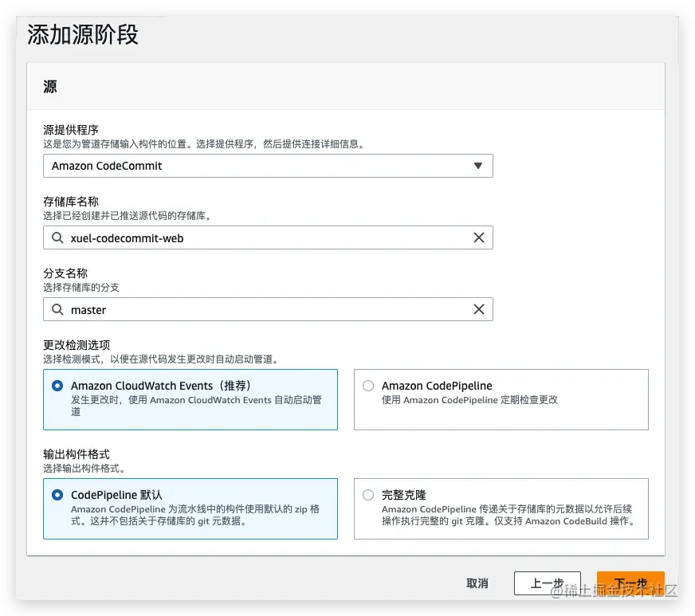The height and width of the screenshot is (616, 695).
Task: Clear the xuel-codecommit-web repository field
Action: (479, 237)
